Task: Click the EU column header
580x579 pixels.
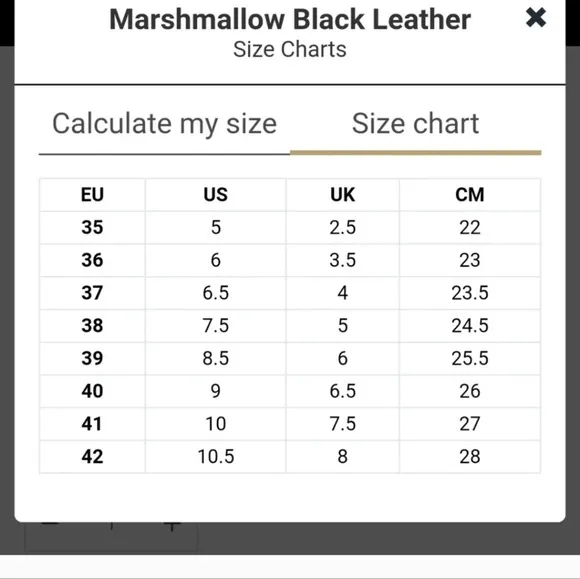Action: 92,195
